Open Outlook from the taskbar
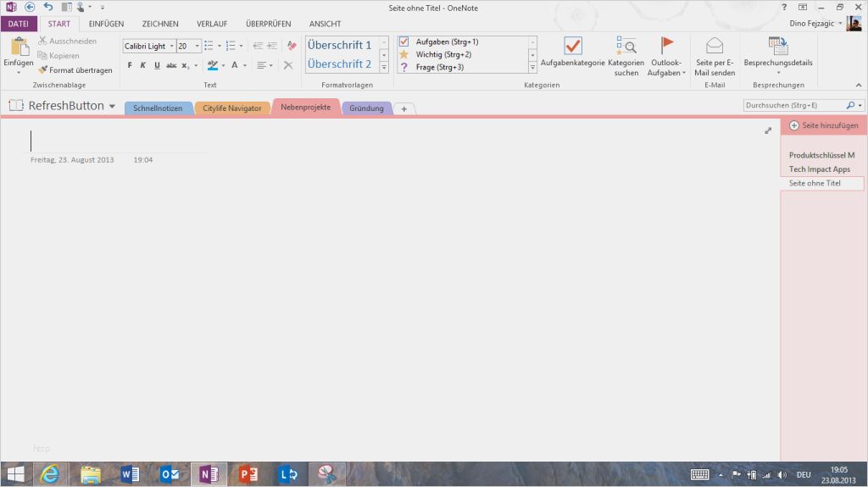The image size is (868, 487). click(170, 474)
